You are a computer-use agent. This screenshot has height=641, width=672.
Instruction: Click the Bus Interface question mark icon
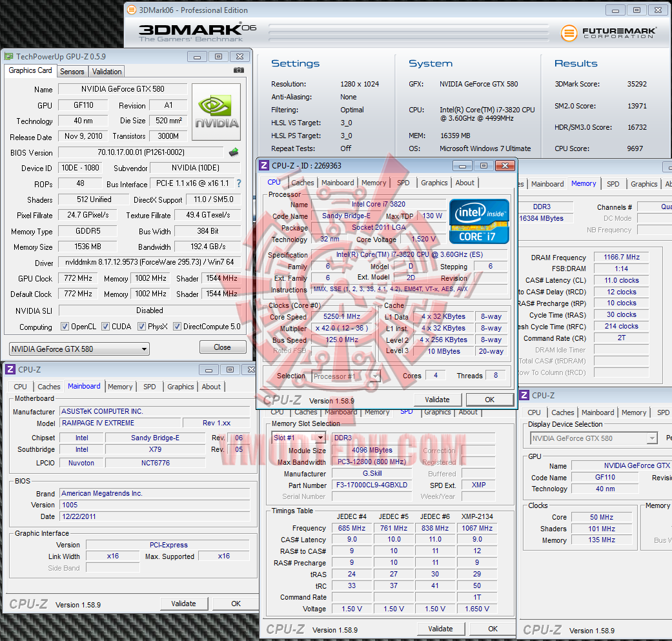point(239,183)
